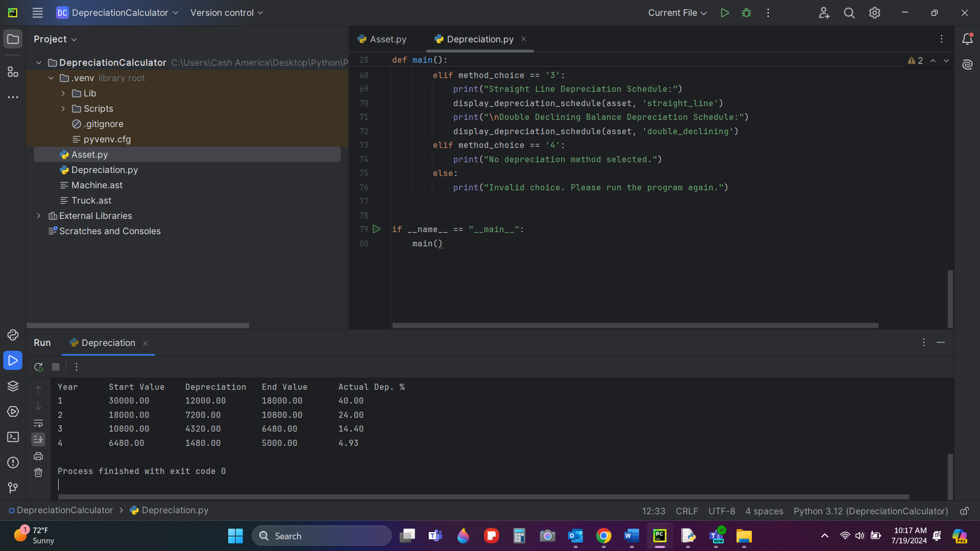The image size is (980, 551).
Task: Open the Current File run configuration dropdown
Action: coord(677,13)
